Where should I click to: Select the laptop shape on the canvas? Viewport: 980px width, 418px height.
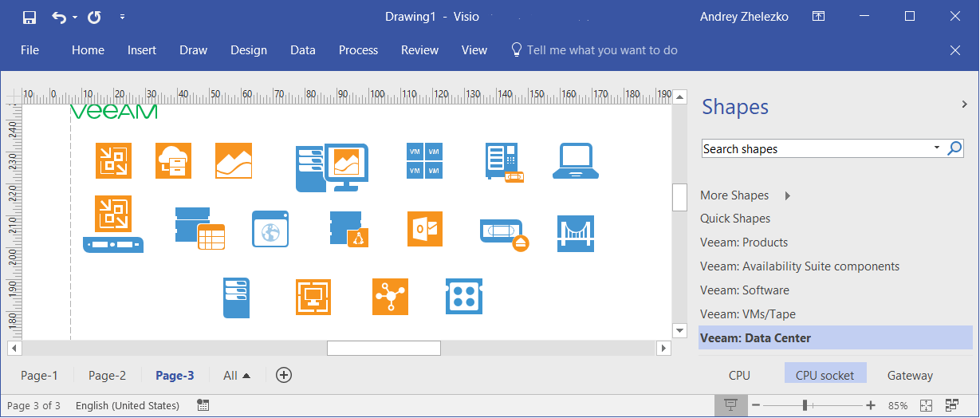(576, 161)
